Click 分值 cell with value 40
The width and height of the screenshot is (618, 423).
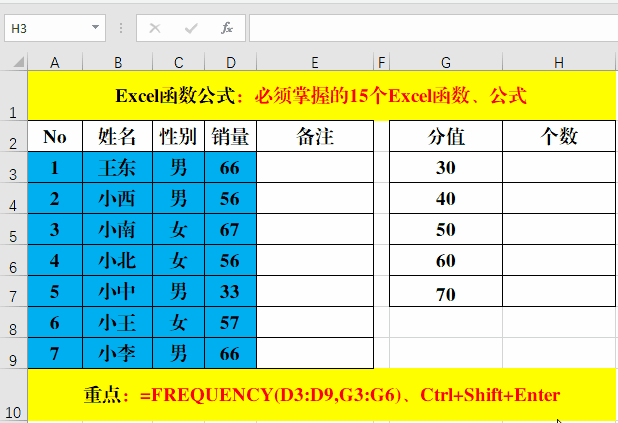coord(446,198)
